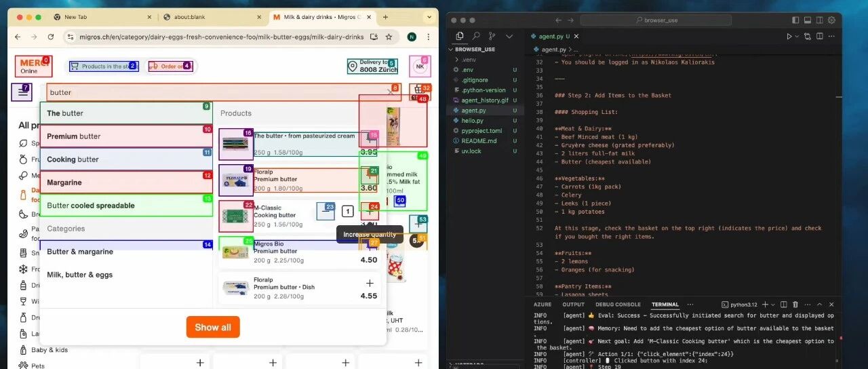Expand the Chrome tab search dropdown
The height and width of the screenshot is (369, 868).
click(428, 17)
